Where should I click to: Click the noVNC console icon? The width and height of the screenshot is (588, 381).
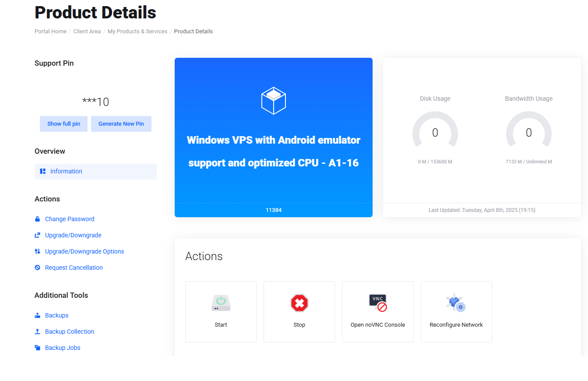tap(378, 303)
